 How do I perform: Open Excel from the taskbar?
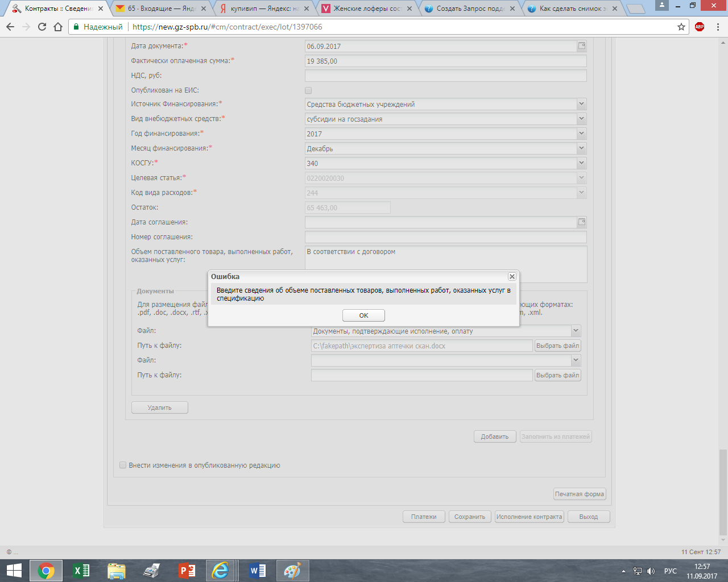coord(81,571)
